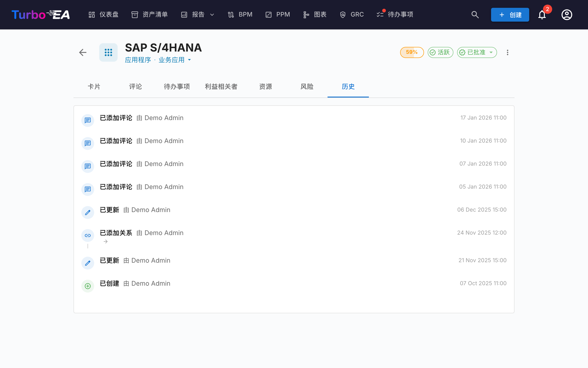
Task: Click the link icon for the added relation entry
Action: tap(88, 235)
